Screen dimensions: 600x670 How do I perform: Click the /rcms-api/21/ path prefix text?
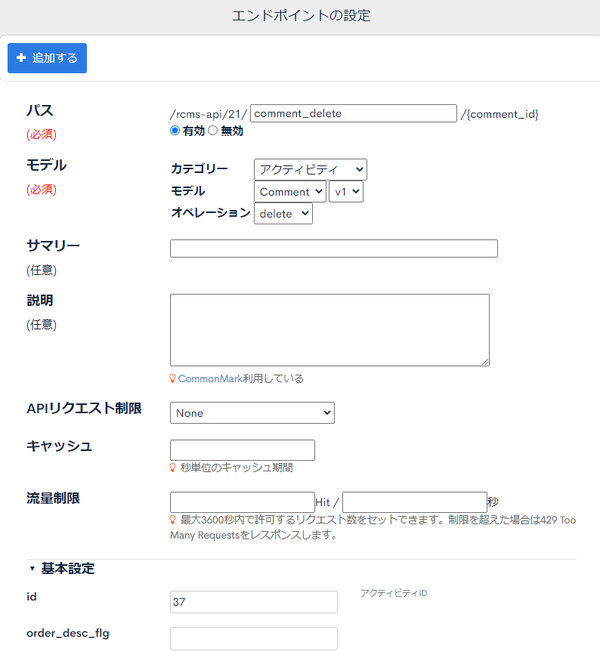pyautogui.click(x=209, y=114)
